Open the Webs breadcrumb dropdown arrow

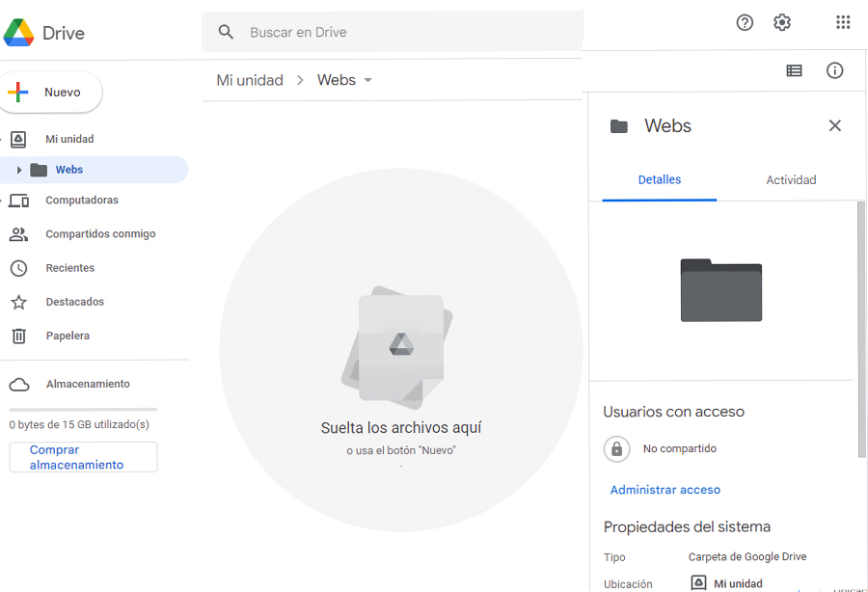pyautogui.click(x=367, y=81)
